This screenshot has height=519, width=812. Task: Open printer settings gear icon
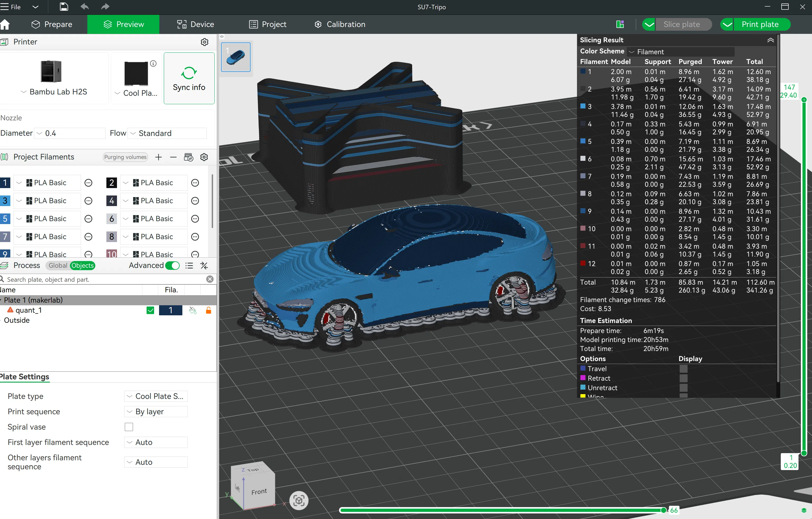(x=204, y=42)
